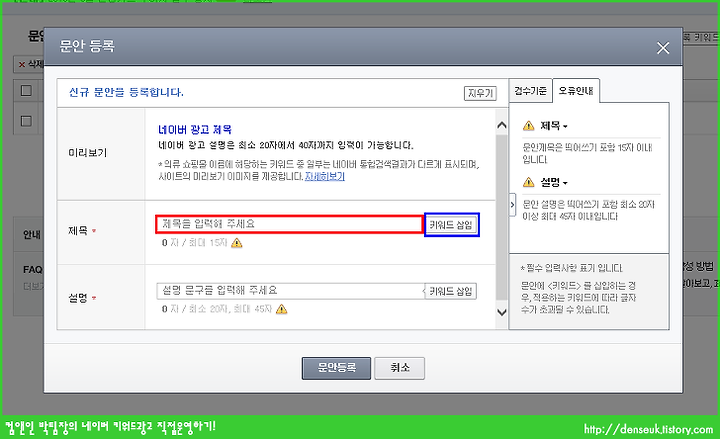Image resolution: width=720 pixels, height=439 pixels.
Task: Tick the second checkbox in background table
Action: tap(26, 121)
